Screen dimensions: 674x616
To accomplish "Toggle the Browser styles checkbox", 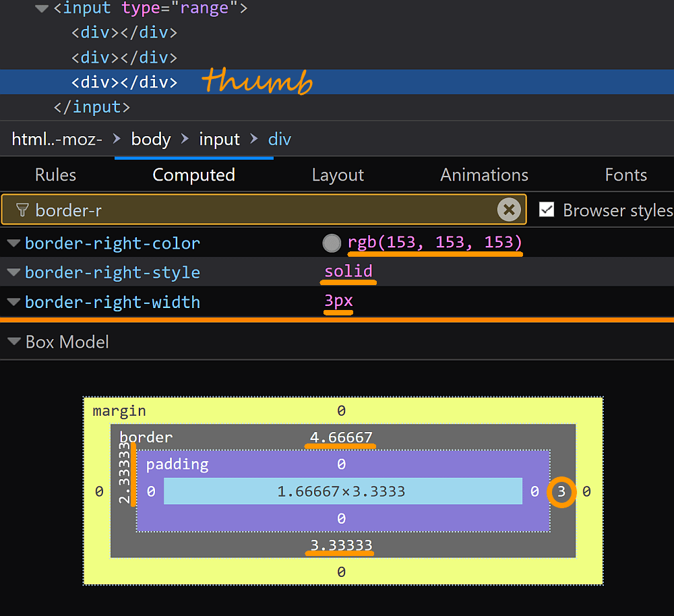I will coord(547,210).
